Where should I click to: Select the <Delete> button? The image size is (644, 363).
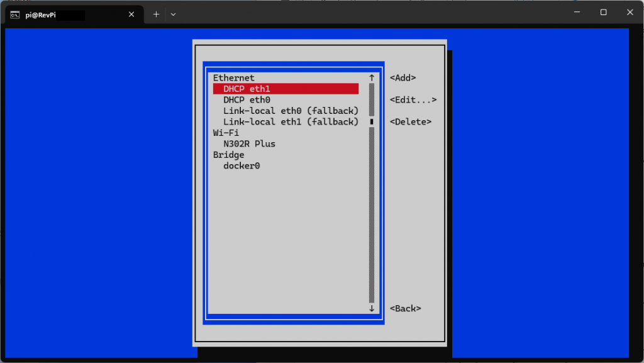pyautogui.click(x=410, y=121)
